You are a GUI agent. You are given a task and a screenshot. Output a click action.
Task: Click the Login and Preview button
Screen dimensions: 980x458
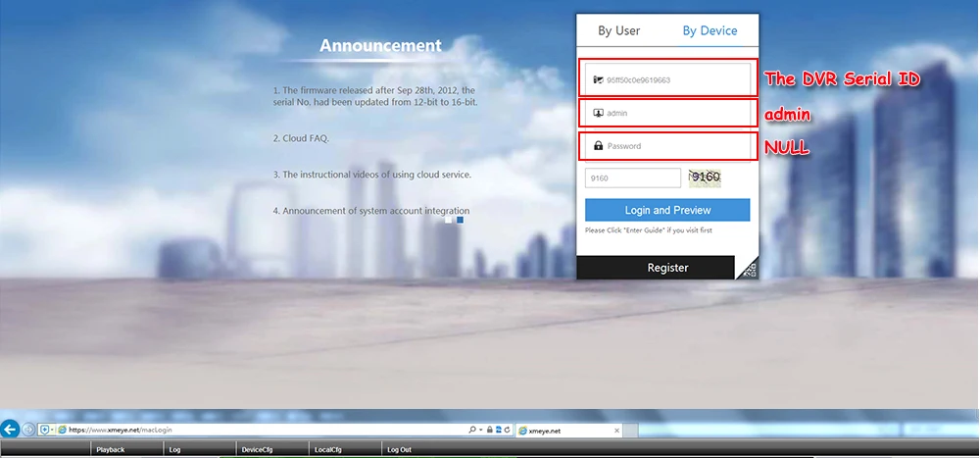click(x=667, y=210)
